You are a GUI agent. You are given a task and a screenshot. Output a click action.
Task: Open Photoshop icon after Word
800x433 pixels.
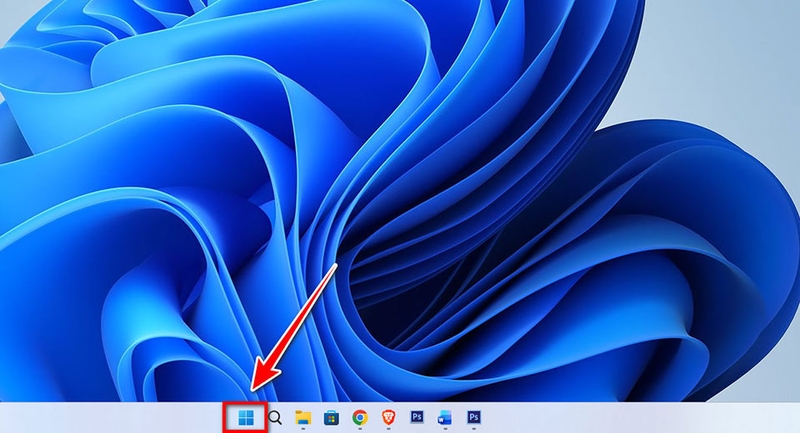point(474,417)
